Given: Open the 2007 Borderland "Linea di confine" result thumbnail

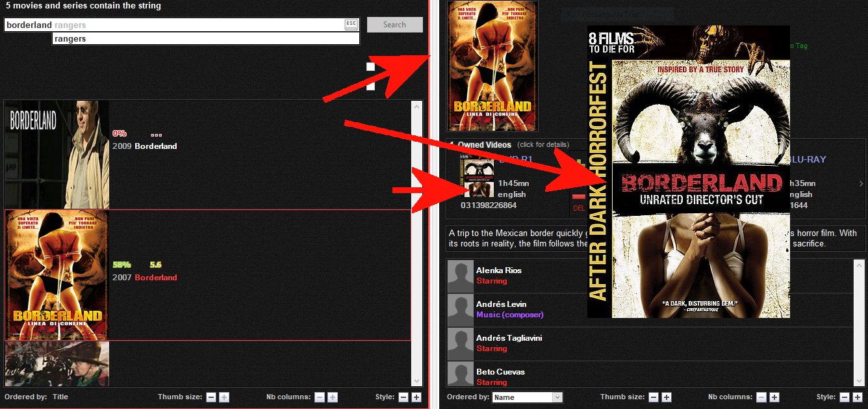Looking at the screenshot, I should click(x=57, y=275).
